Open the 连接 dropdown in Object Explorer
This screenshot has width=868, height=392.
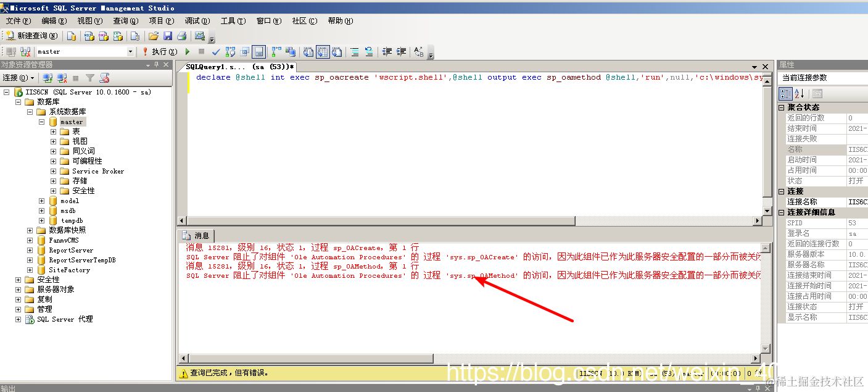[19, 78]
